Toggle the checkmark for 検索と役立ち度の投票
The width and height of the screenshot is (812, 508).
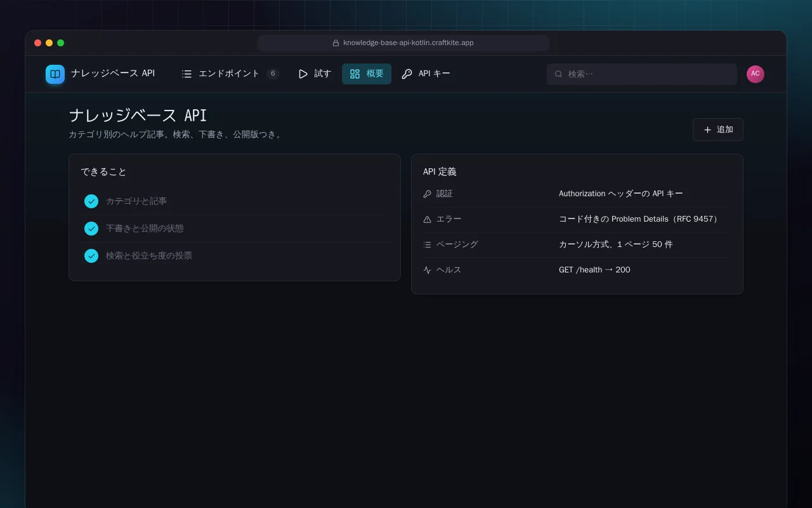91,256
